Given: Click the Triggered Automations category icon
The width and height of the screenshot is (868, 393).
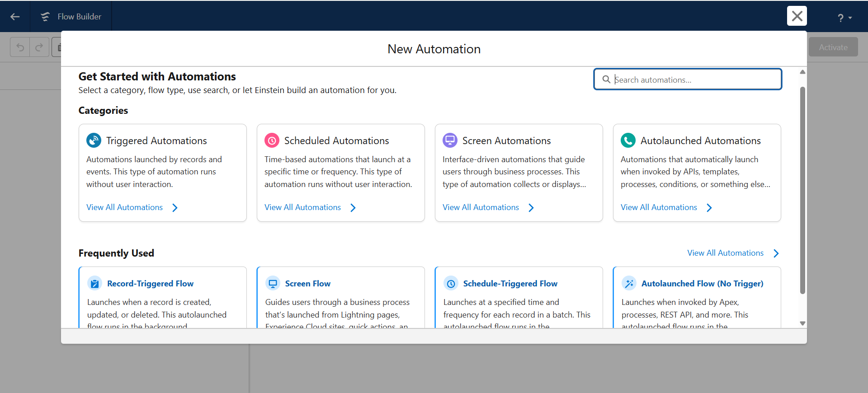Looking at the screenshot, I should click(94, 140).
